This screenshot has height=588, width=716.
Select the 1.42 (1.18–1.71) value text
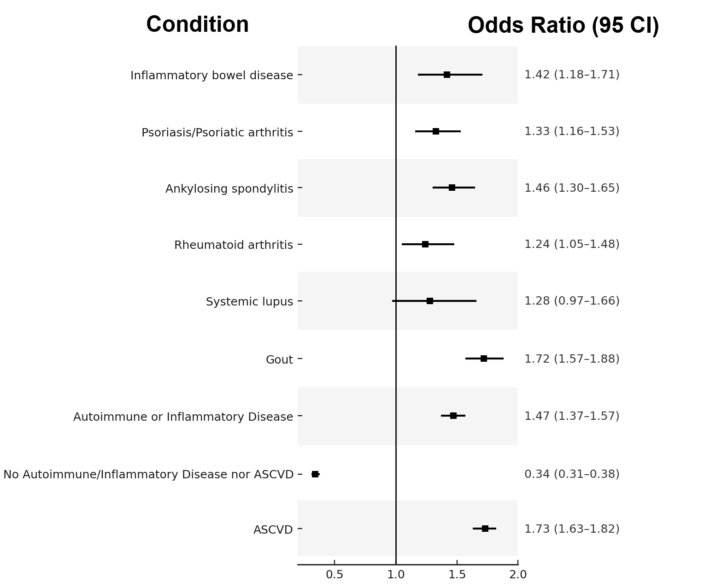[572, 75]
